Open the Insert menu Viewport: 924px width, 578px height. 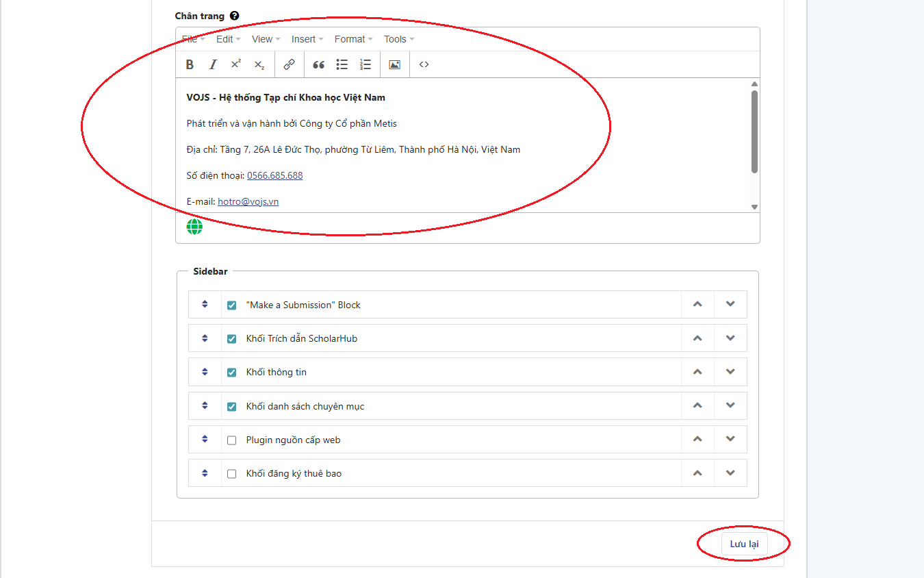(307, 39)
